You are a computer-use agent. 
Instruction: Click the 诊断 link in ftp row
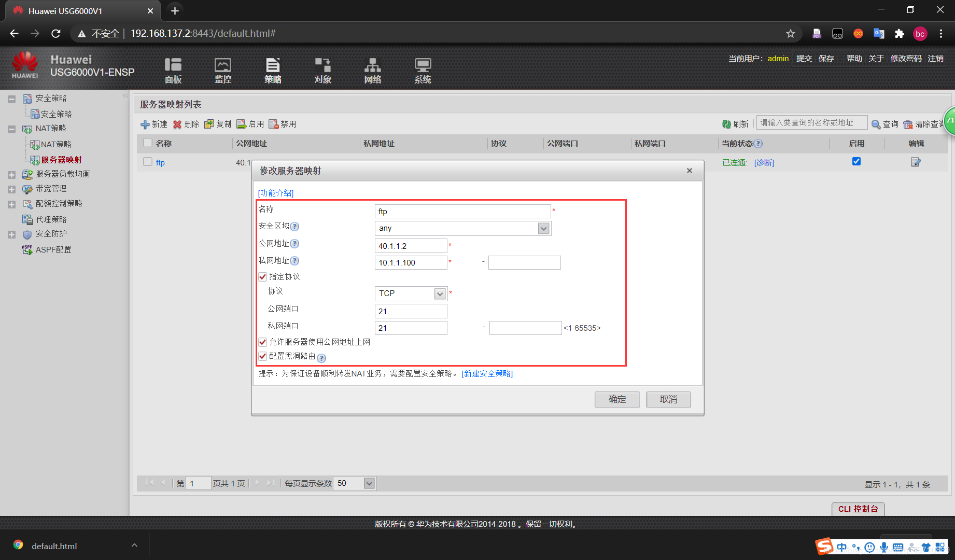764,162
